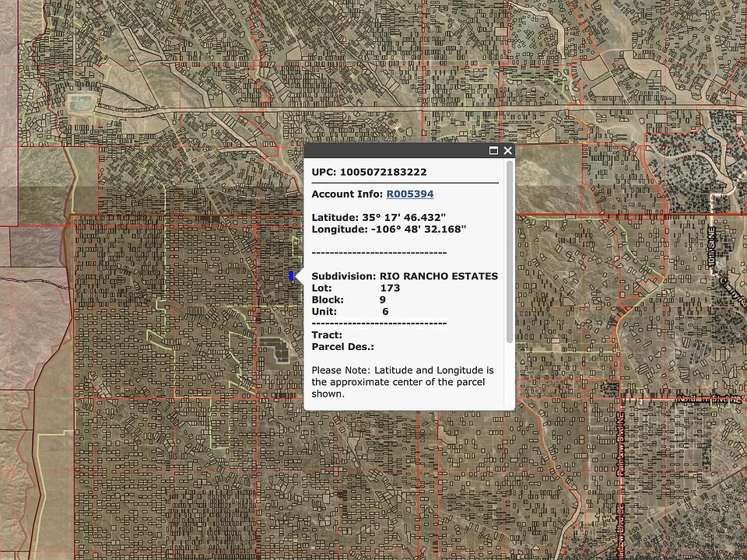Click the Parcel Des.: label
Viewport: 747px width, 560px height.
(x=343, y=347)
